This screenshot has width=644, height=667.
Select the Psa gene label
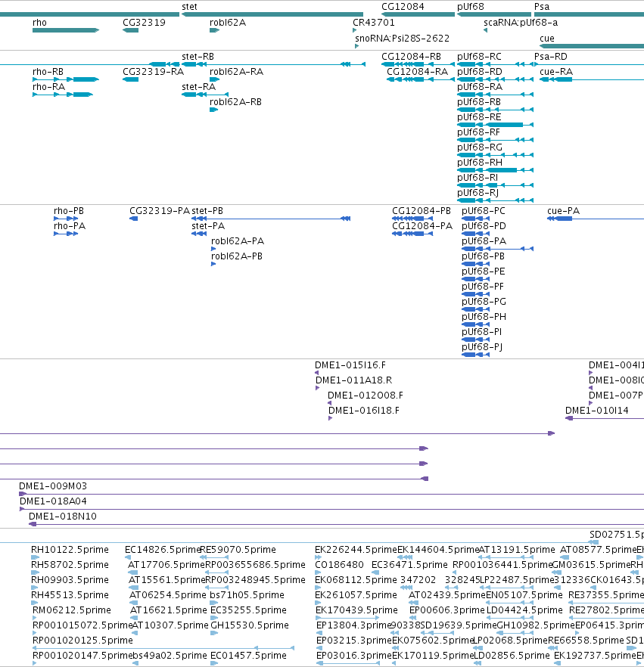click(542, 6)
